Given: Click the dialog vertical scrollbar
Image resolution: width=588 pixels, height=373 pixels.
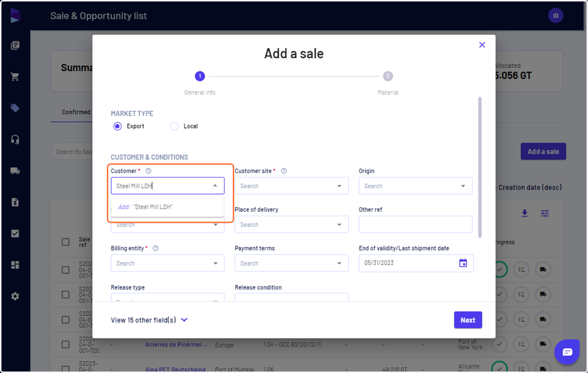Looking at the screenshot, I should 480,167.
